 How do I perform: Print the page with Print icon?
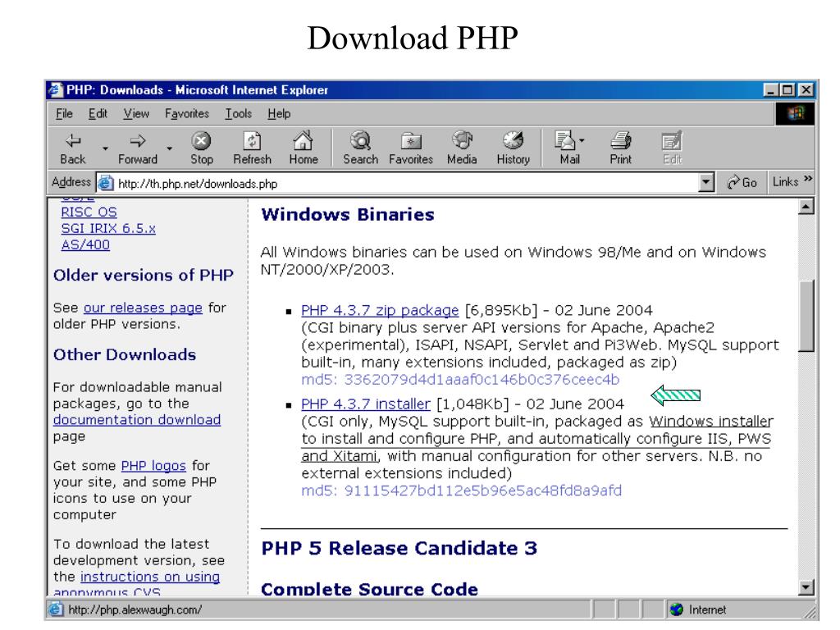pyautogui.click(x=621, y=141)
